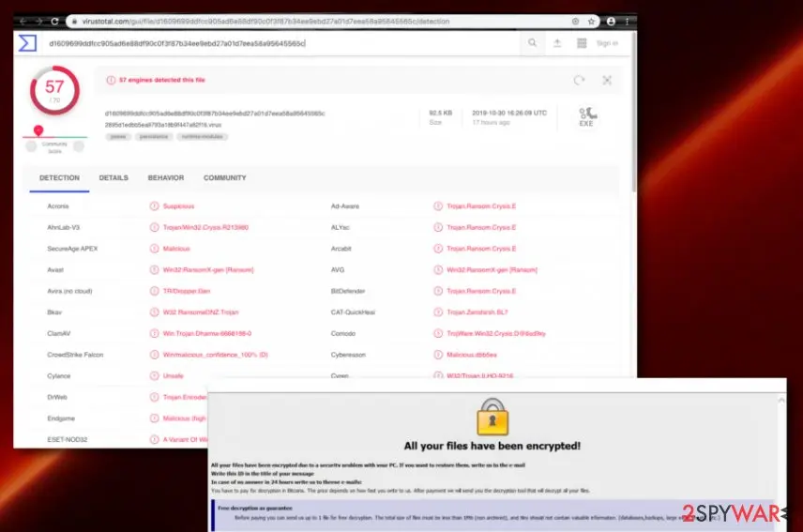Select the persistence tag chip
The width and height of the screenshot is (803, 532).
pyautogui.click(x=154, y=137)
